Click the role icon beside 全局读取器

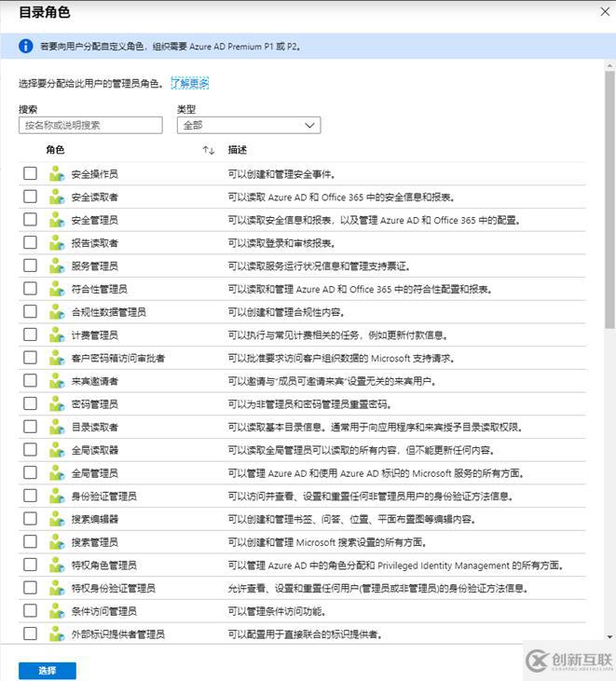pos(57,450)
